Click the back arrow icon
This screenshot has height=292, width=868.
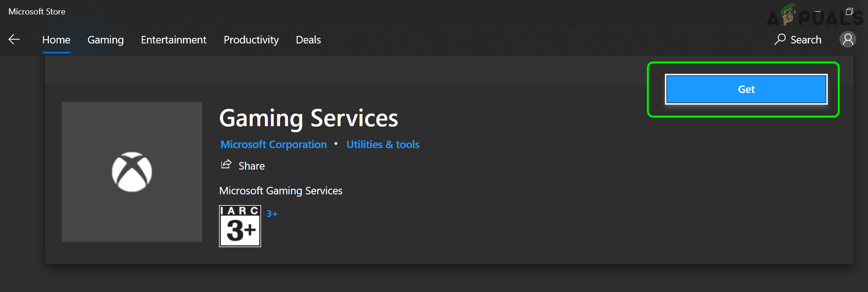tap(14, 40)
